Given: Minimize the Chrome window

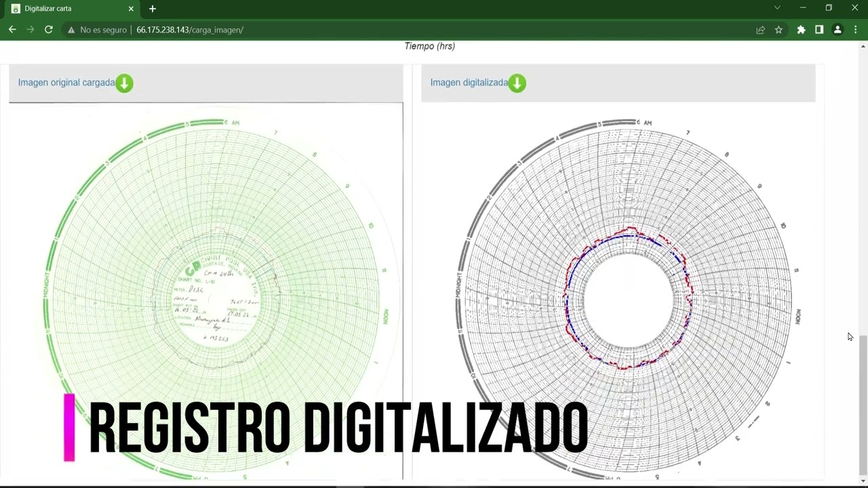Looking at the screenshot, I should (803, 8).
